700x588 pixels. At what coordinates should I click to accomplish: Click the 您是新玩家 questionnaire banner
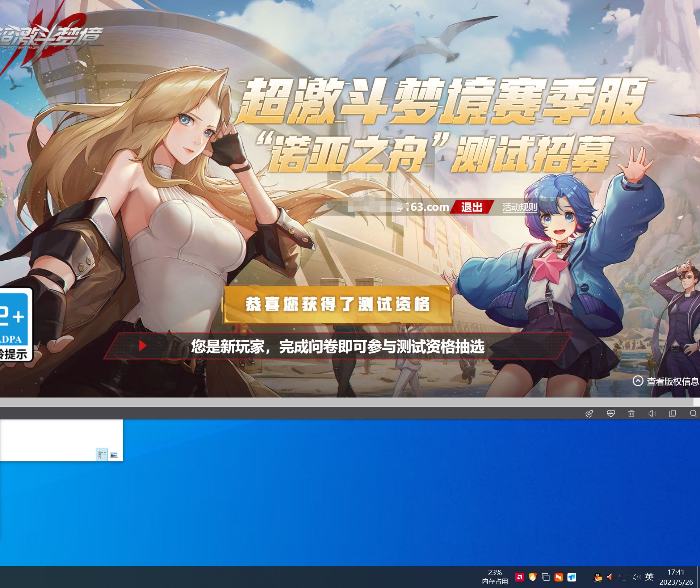point(338,346)
